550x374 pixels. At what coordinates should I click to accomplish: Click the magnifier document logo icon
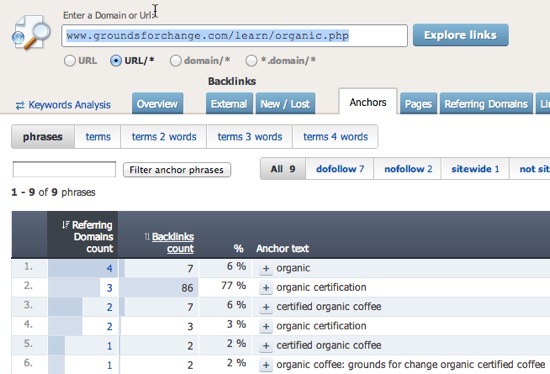(x=31, y=32)
